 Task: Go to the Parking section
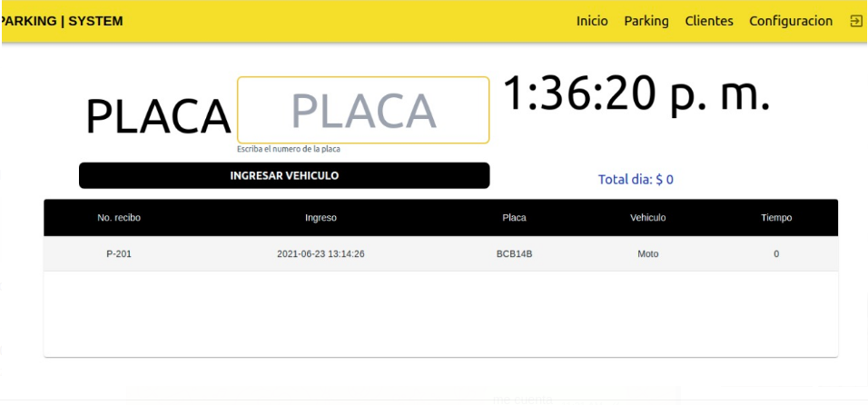(646, 21)
